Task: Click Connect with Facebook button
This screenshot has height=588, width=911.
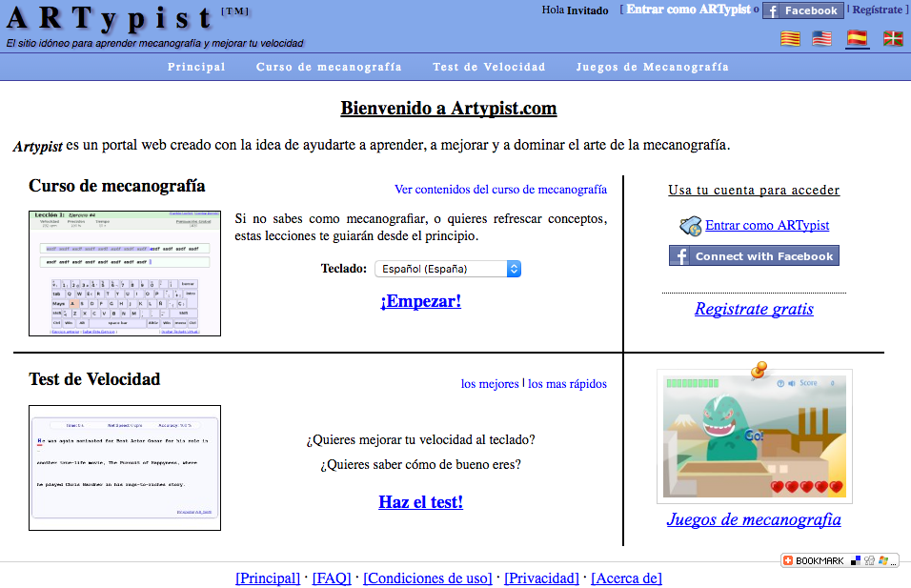Action: tap(754, 255)
